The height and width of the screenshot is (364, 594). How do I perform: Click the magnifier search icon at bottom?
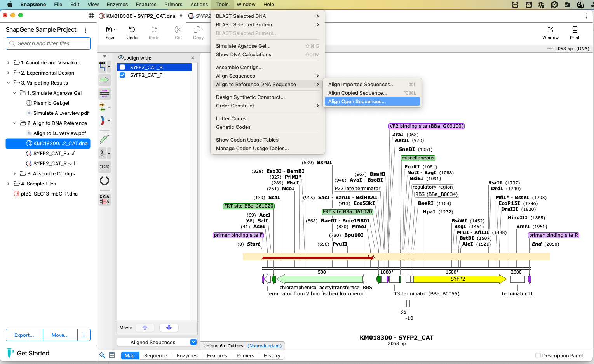pos(102,355)
